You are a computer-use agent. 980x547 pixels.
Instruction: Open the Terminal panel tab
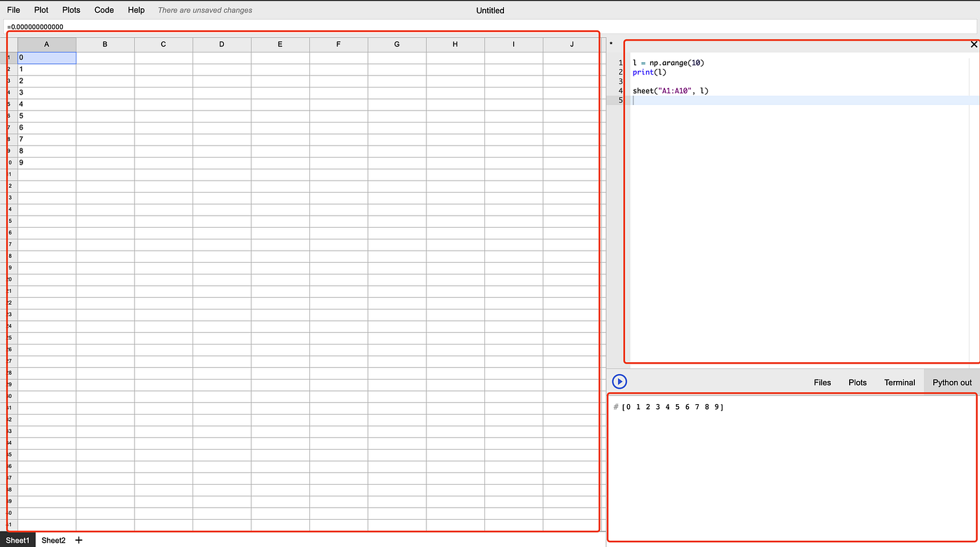pyautogui.click(x=899, y=382)
